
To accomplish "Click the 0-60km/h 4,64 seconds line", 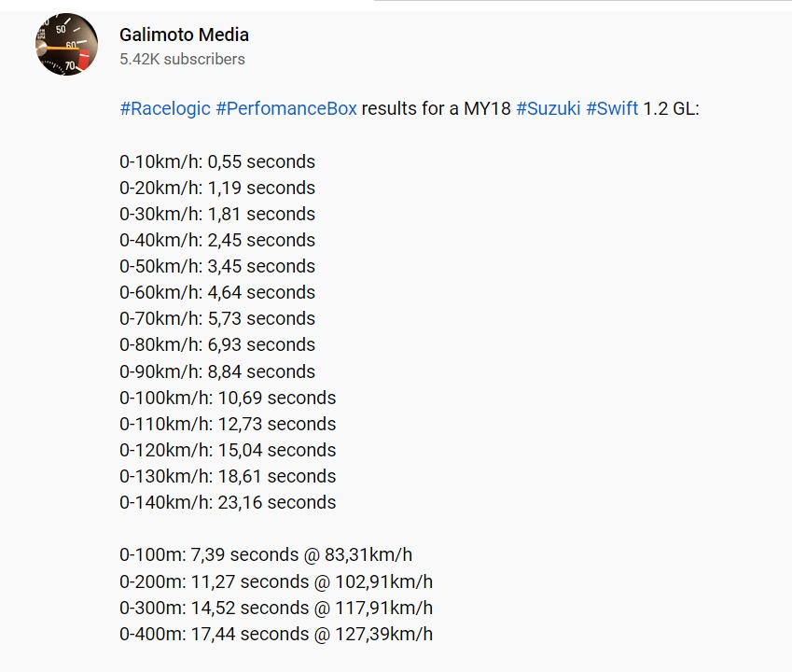I will pyautogui.click(x=217, y=292).
